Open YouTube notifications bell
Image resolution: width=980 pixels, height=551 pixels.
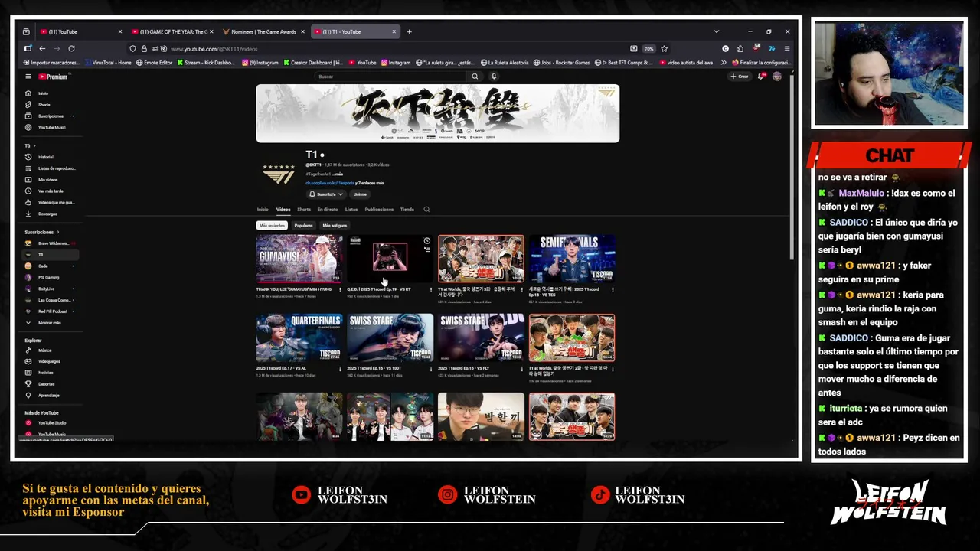pyautogui.click(x=761, y=77)
